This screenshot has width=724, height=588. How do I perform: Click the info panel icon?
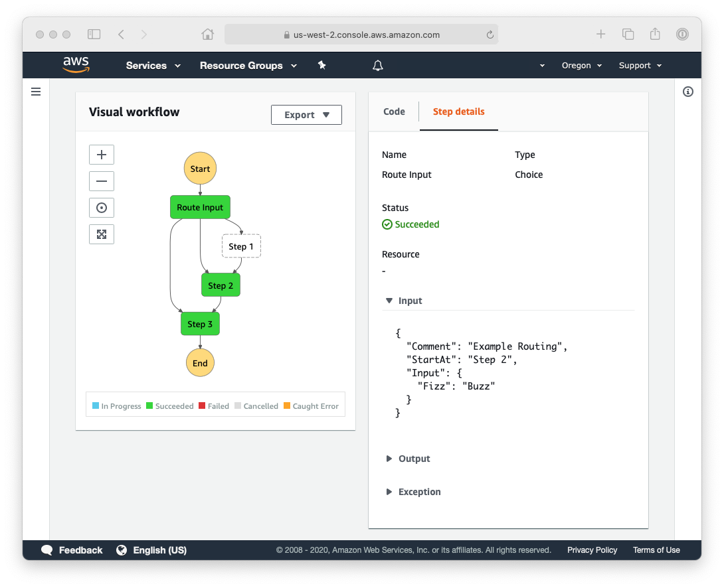pyautogui.click(x=688, y=92)
